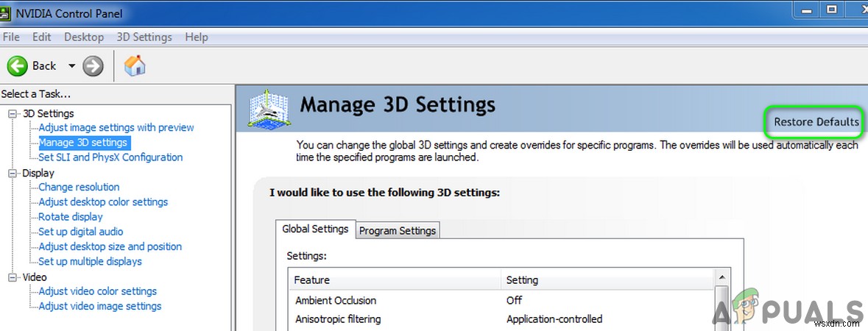
Task: Click the Off setting for Ambient Occlusion
Action: (x=515, y=301)
